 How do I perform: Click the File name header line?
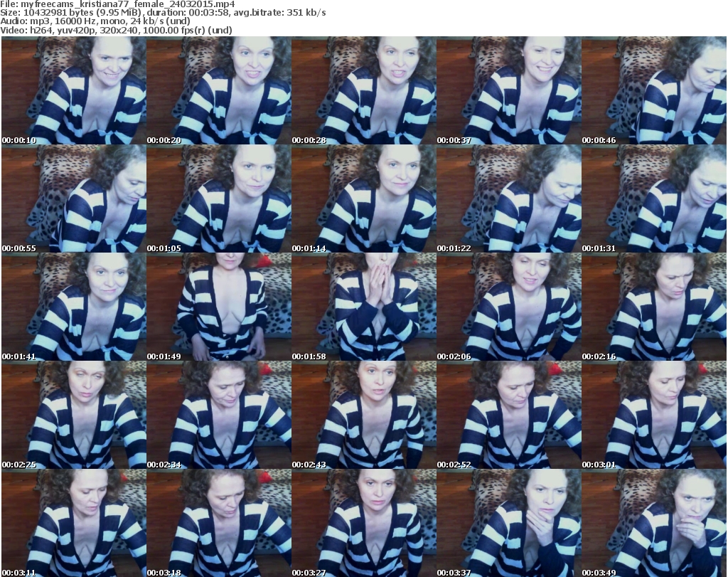pyautogui.click(x=117, y=4)
